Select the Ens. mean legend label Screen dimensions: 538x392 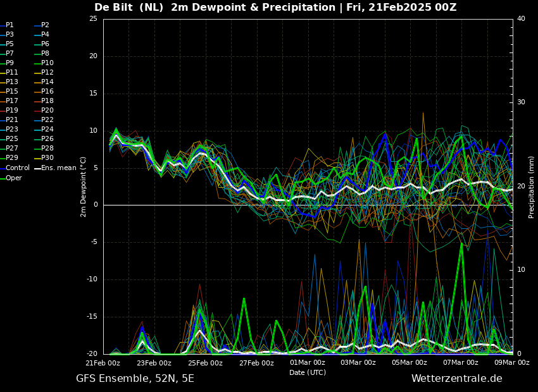tap(56, 168)
